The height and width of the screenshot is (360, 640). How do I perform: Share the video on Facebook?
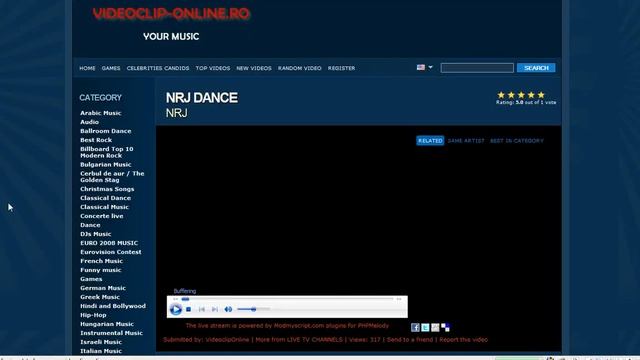point(415,327)
